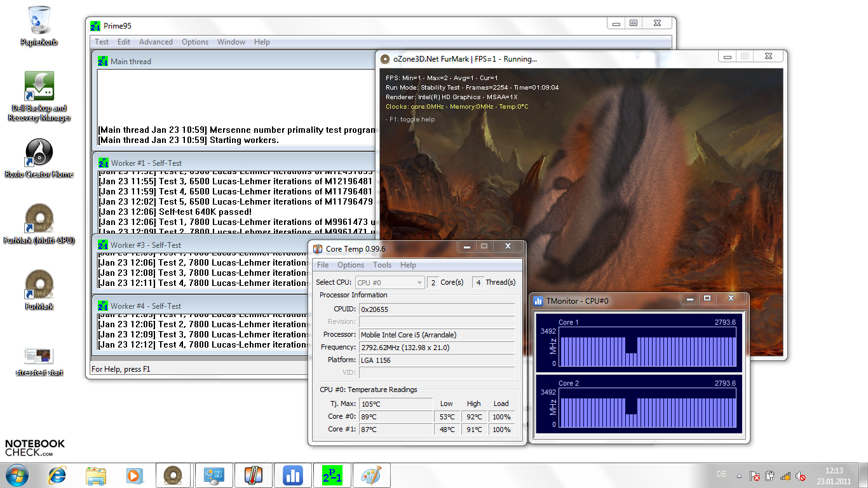Click the CPUID field 0x20655
Image resolution: width=868 pixels, height=488 pixels.
coord(437,309)
